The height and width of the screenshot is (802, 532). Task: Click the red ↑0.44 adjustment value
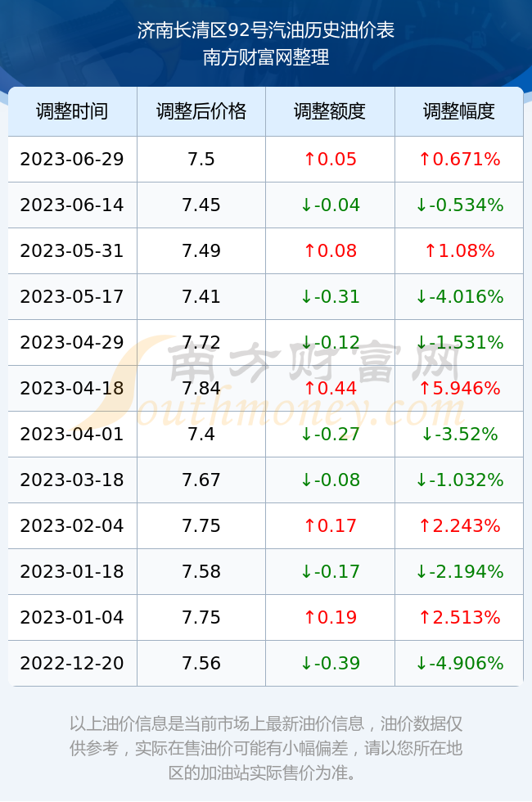pos(330,388)
